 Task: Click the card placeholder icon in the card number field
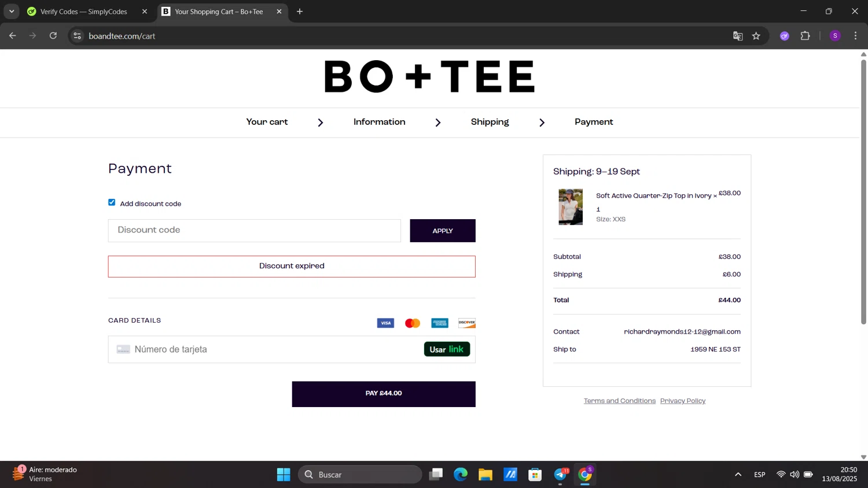click(x=123, y=349)
